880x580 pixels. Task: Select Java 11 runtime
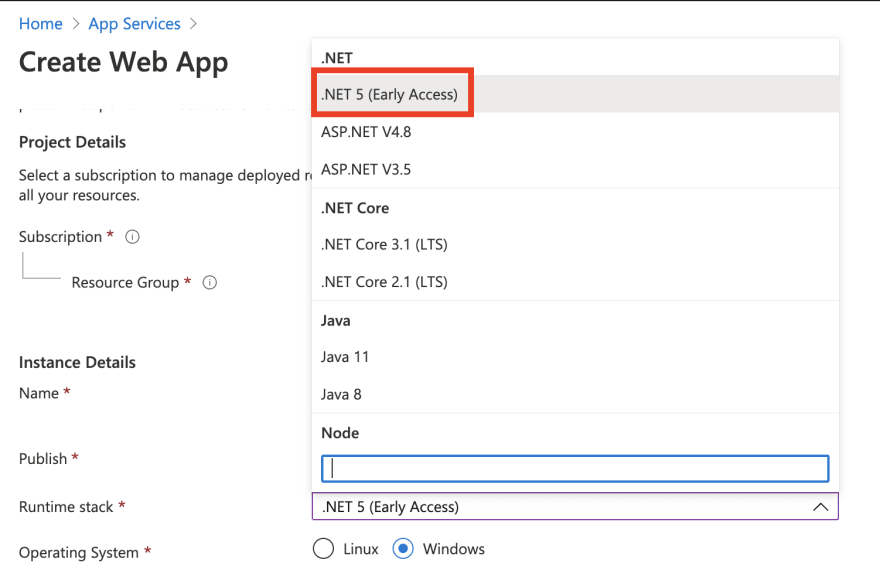(x=575, y=357)
